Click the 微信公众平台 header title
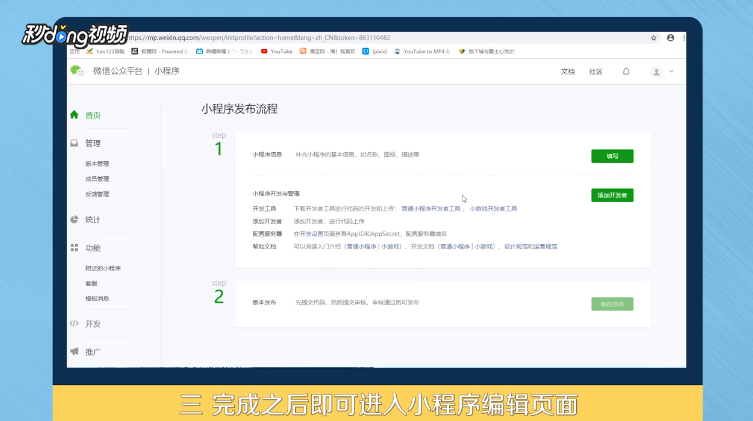This screenshot has width=753, height=421. pyautogui.click(x=118, y=71)
